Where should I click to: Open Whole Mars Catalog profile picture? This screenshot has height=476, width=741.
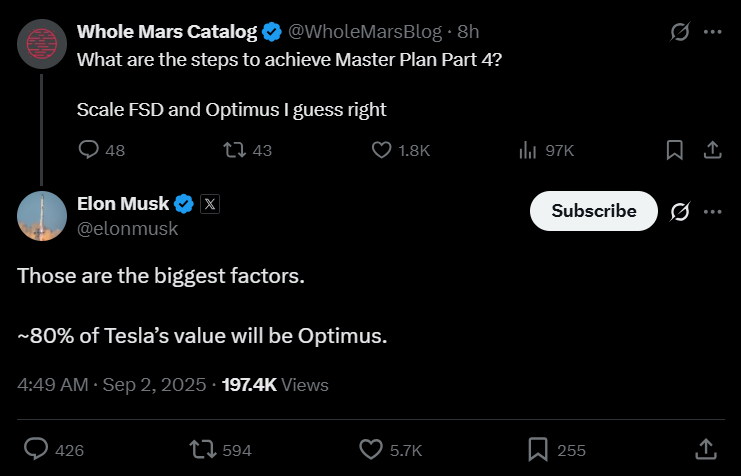click(x=42, y=41)
